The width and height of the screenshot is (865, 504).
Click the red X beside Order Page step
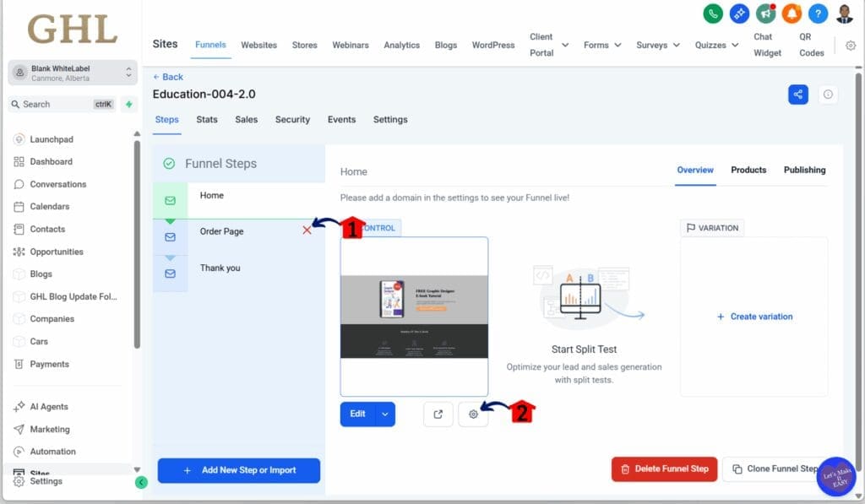(x=307, y=229)
